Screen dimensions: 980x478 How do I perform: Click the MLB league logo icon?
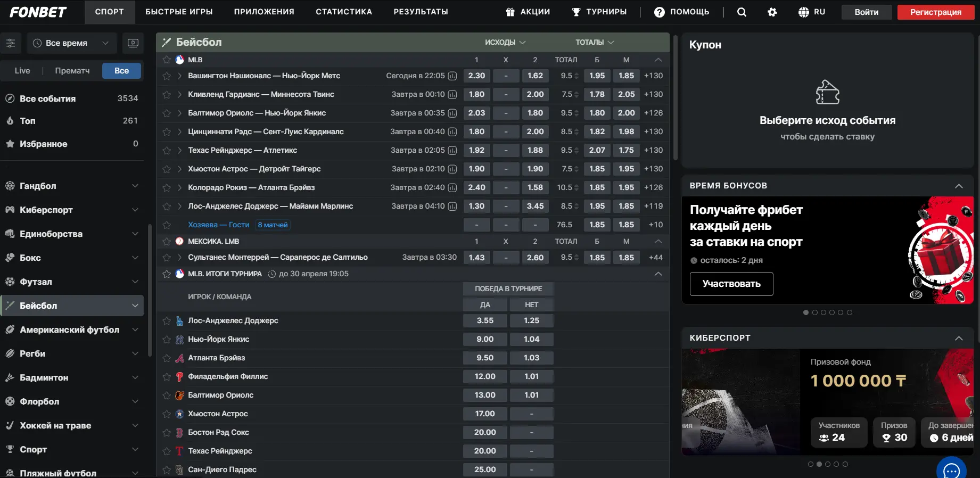(180, 60)
